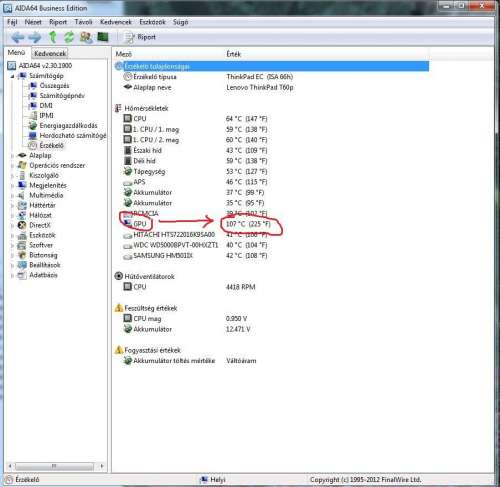Select Érzékelő in the tree
Viewport: 500px width, 487px height.
point(51,146)
